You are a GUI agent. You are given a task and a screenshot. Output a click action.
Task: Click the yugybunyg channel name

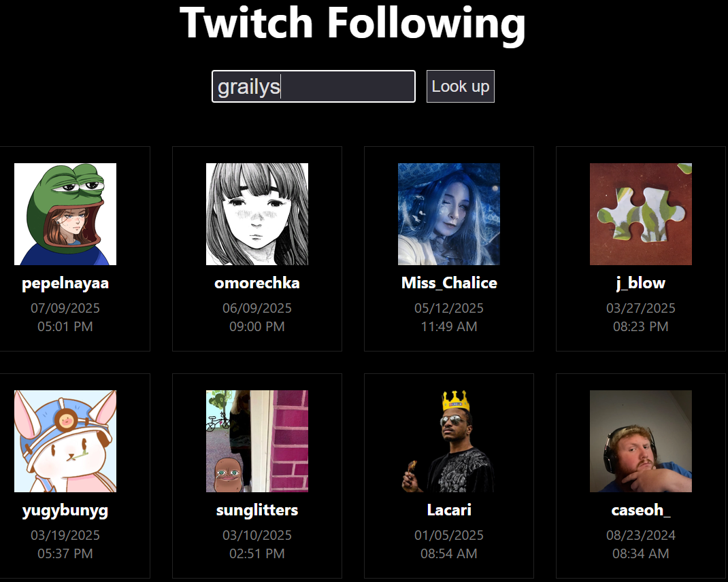(65, 511)
